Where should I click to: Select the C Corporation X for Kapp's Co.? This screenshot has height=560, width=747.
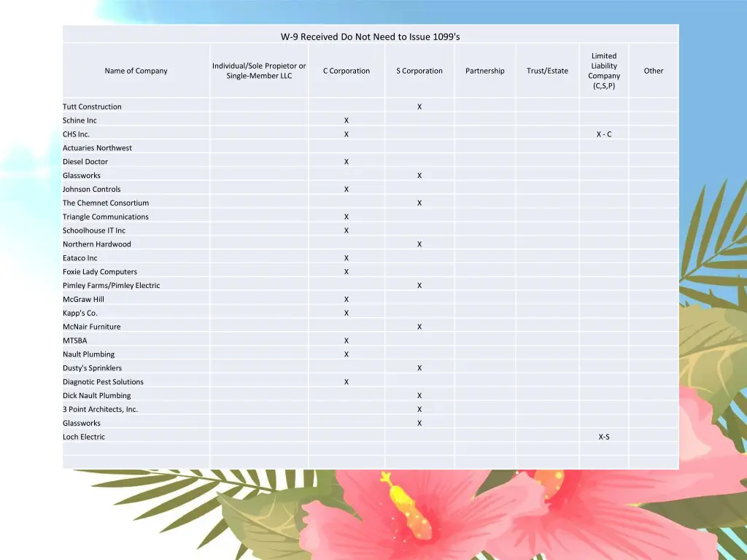(347, 314)
